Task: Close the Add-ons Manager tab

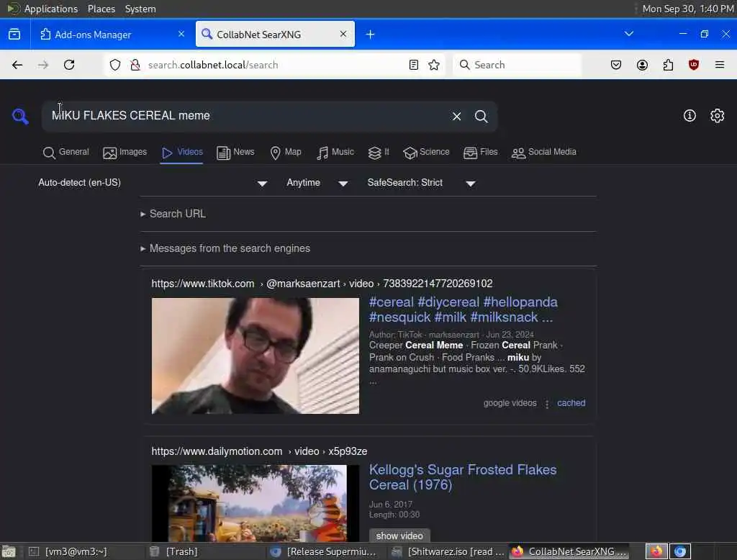Action: pyautogui.click(x=181, y=34)
